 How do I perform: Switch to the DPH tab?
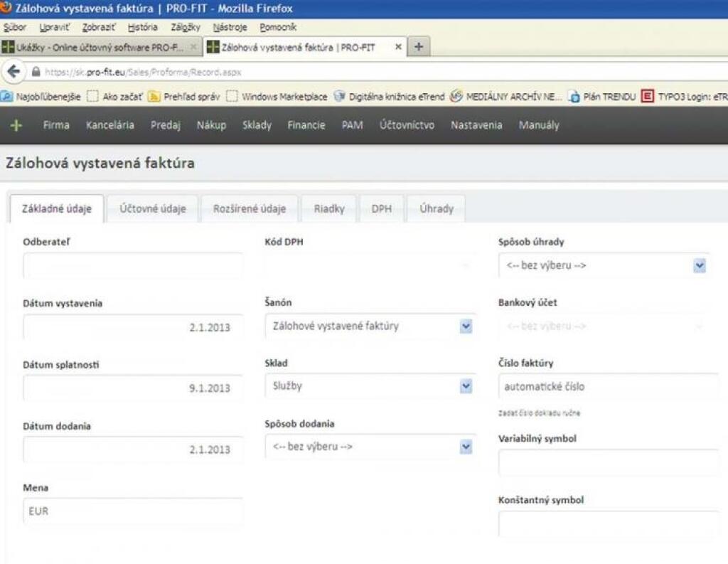click(382, 208)
